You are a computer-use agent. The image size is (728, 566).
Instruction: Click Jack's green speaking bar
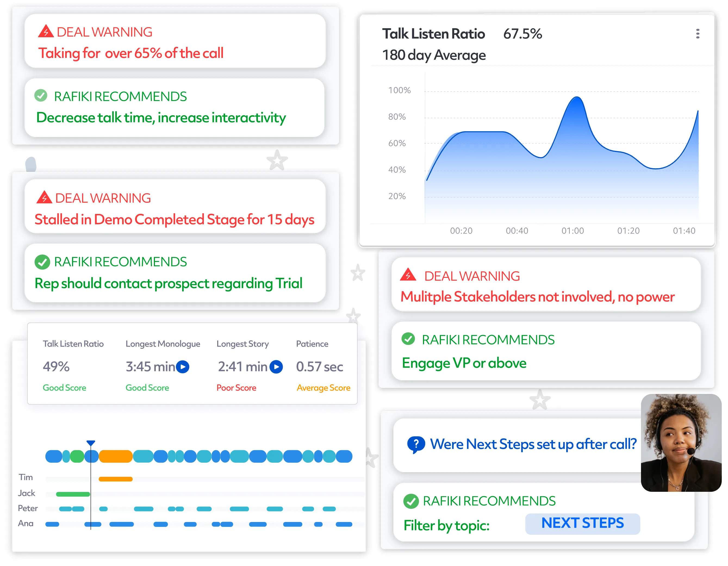pyautogui.click(x=73, y=494)
